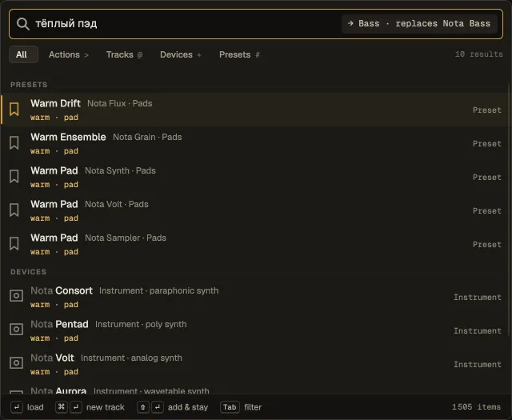Click the load shortcut label
This screenshot has width=512, height=420.
[x=35, y=407]
